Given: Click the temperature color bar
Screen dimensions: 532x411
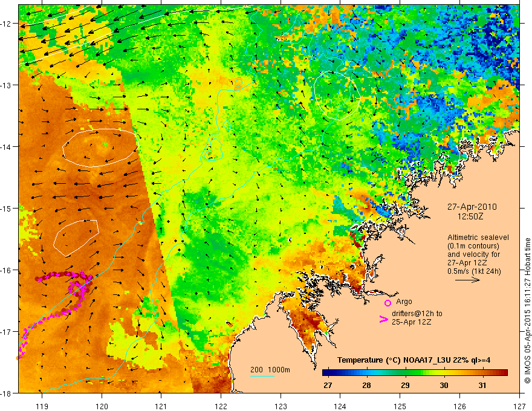Looking at the screenshot, I should pyautogui.click(x=415, y=372).
